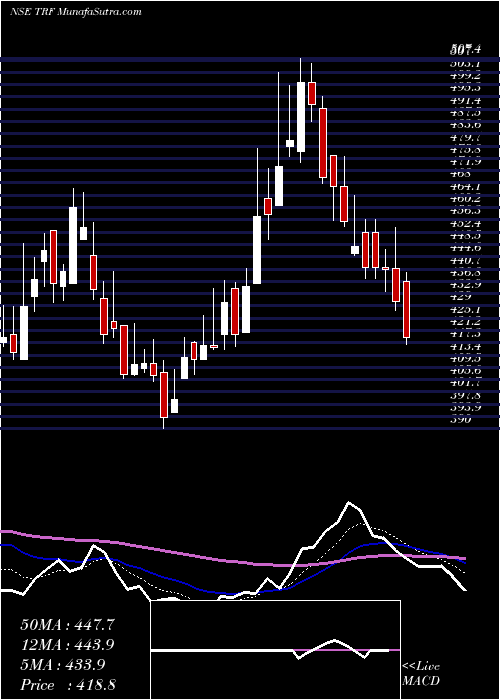The height and width of the screenshot is (700, 500).
Task: Click the NSE TRF MunafaSutra.com chart title
Action: (75, 11)
